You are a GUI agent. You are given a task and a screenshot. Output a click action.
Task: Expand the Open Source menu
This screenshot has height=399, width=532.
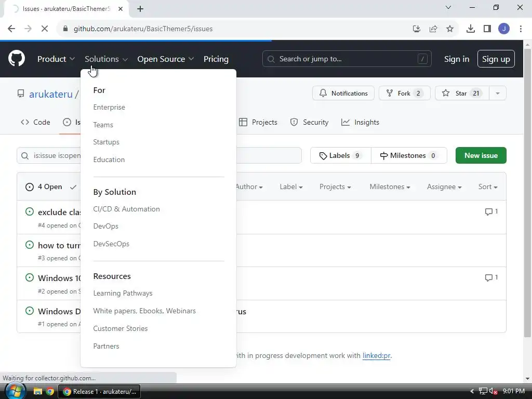pos(166,59)
